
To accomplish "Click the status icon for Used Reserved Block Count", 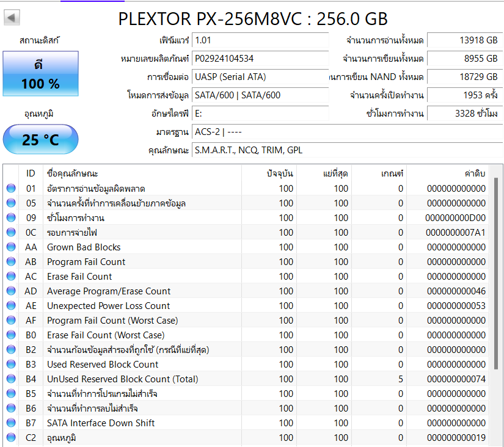I will (x=11, y=365).
